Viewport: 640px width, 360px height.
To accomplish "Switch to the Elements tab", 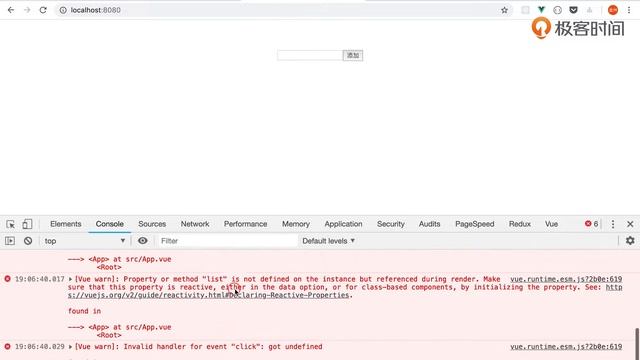I will point(66,224).
